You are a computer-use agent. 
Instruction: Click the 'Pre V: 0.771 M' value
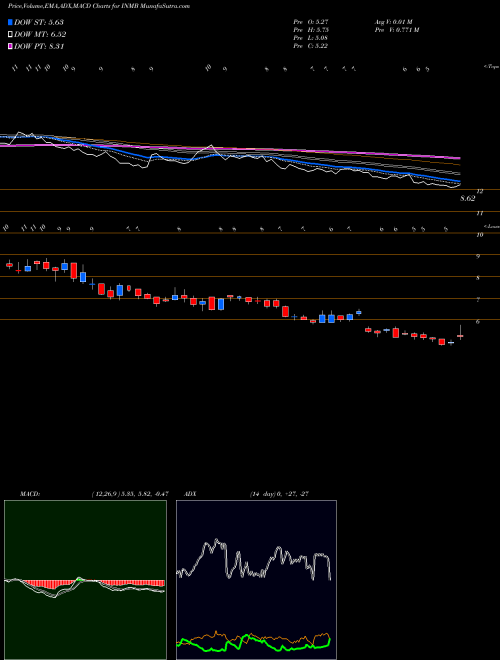396,30
